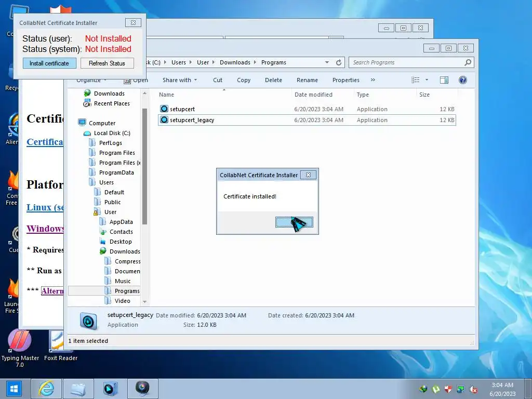The width and height of the screenshot is (532, 399).
Task: Select Contacts folder in the tree
Action: coord(121,232)
